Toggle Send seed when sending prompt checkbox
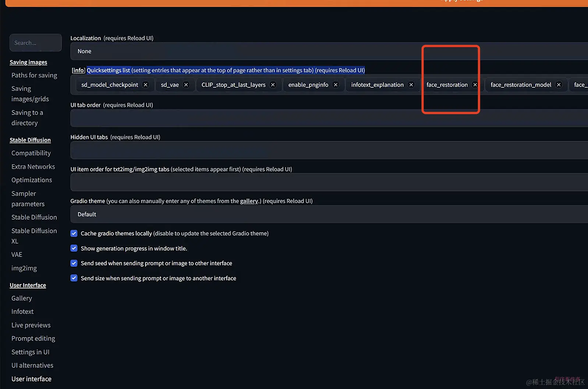This screenshot has width=588, height=389. click(x=74, y=263)
